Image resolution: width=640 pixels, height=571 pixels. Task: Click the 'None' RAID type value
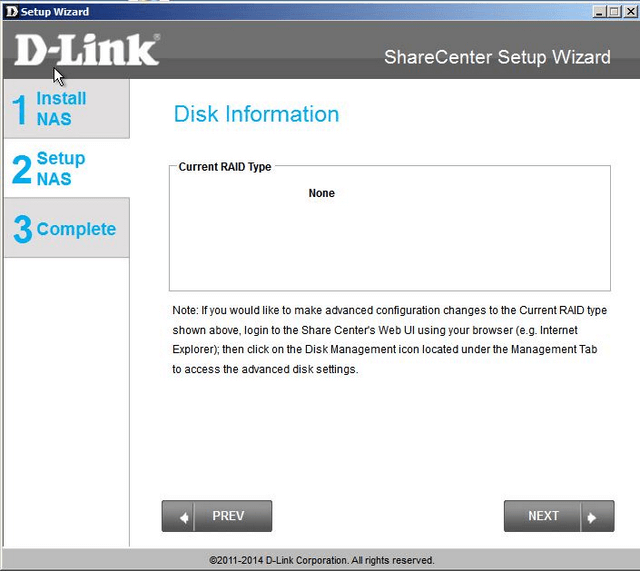pyautogui.click(x=322, y=193)
